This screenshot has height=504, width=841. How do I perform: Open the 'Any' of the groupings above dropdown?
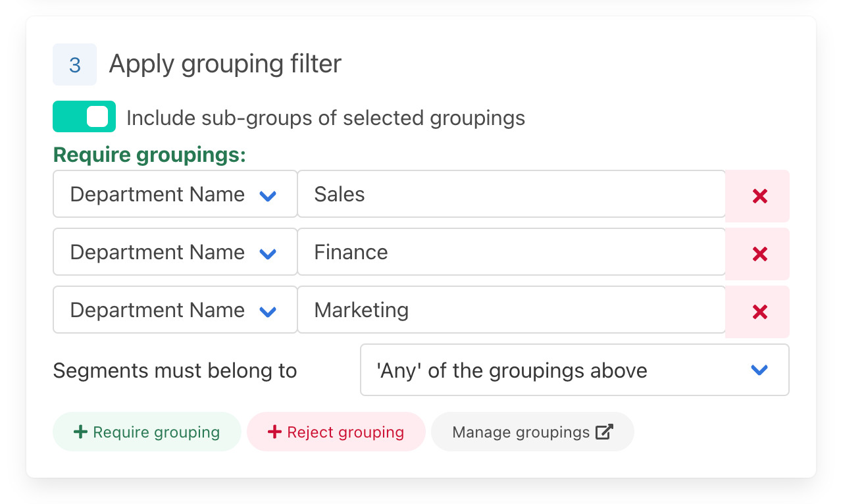(574, 370)
